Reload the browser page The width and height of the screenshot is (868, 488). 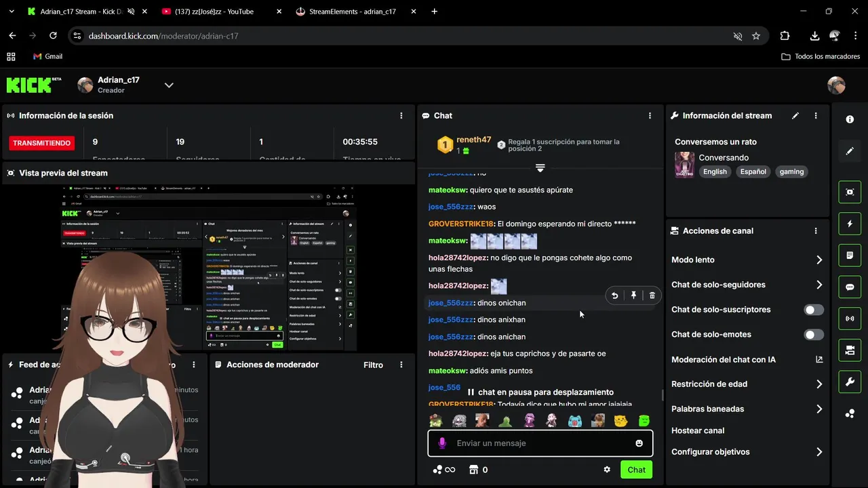coord(54,36)
